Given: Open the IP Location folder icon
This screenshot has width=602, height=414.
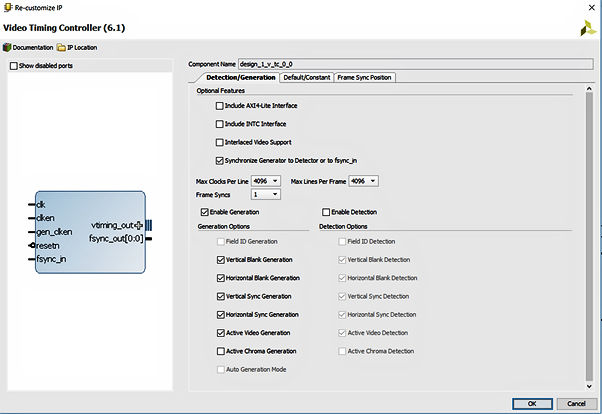Looking at the screenshot, I should pos(62,47).
